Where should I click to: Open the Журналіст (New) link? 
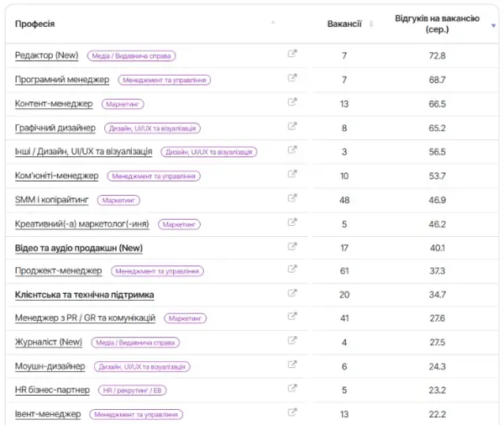49,342
